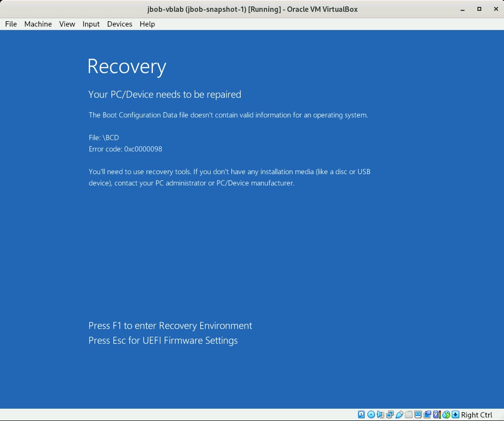Open the shared folders icon
The height and width of the screenshot is (421, 504).
408,415
